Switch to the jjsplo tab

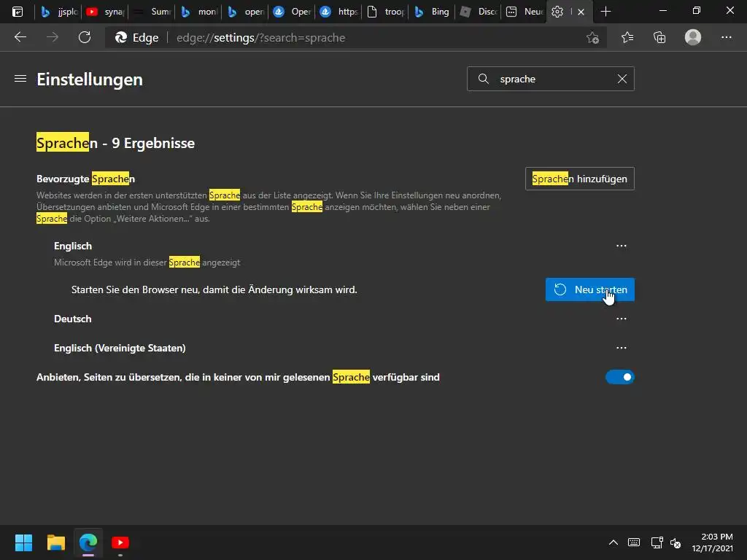(58, 12)
